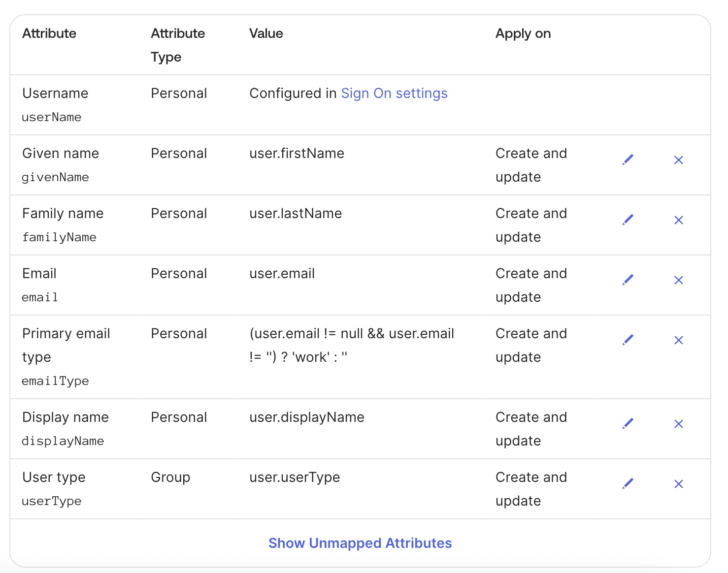Edit the Email attribute mapping
Image resolution: width=728 pixels, height=573 pixels.
628,280
